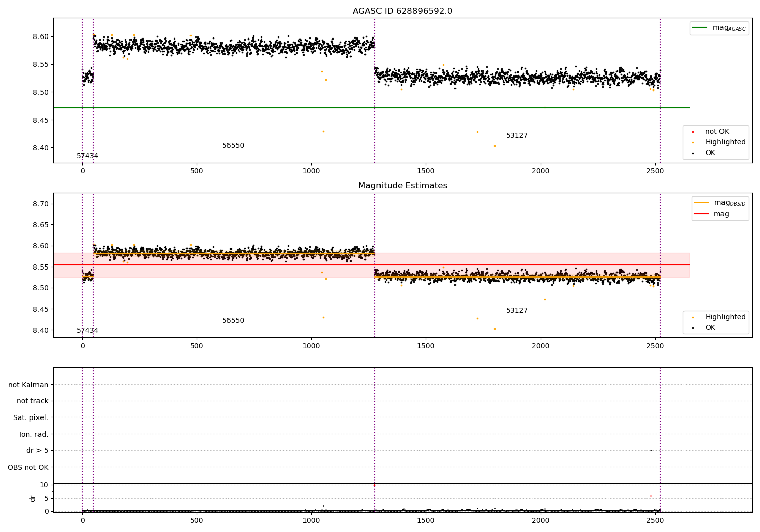760x532 pixels.
Task: Click the 56550 label in middle plot
Action: [233, 321]
